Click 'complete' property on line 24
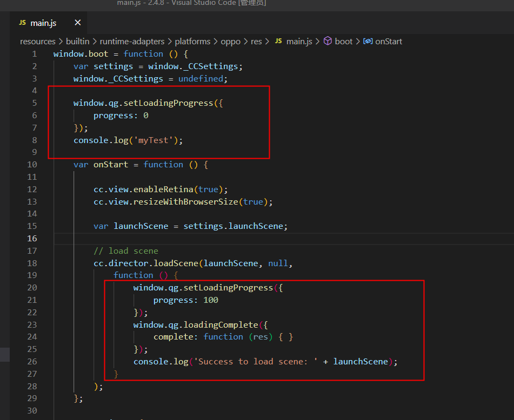 pyautogui.click(x=173, y=337)
